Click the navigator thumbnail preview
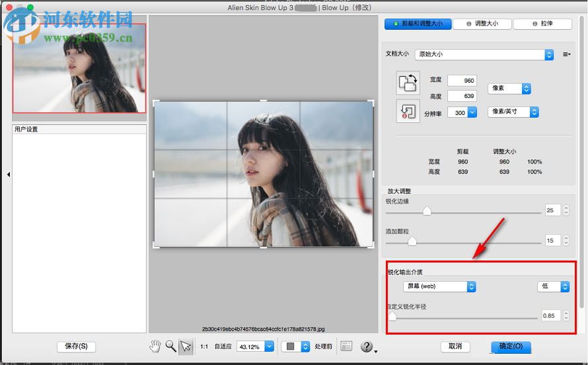The height and width of the screenshot is (365, 588). [79, 68]
